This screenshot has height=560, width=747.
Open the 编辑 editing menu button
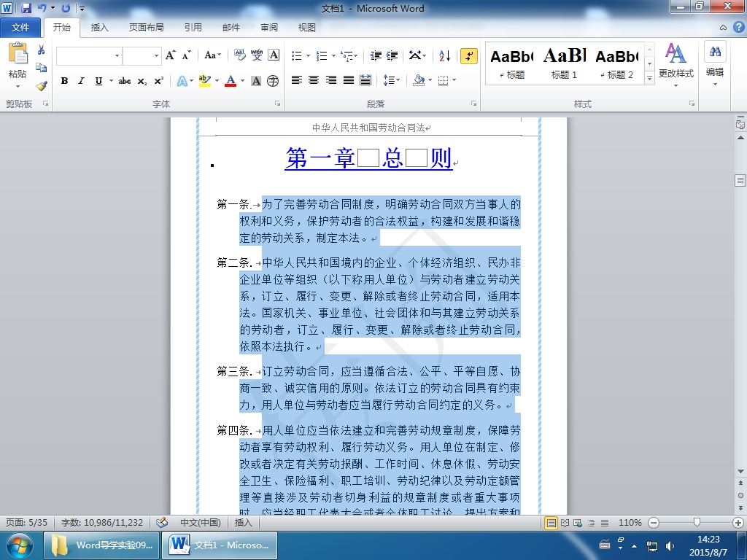click(x=715, y=64)
